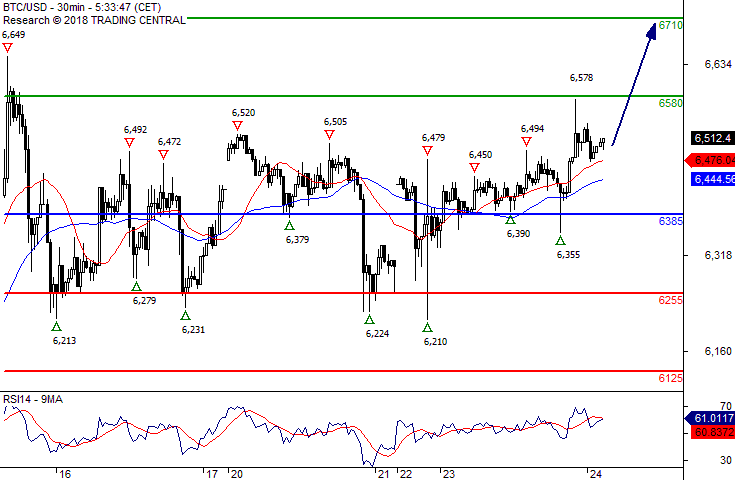Screen dimensions: 735x480
Task: Click the 6,379 trough label
Action: pos(297,240)
